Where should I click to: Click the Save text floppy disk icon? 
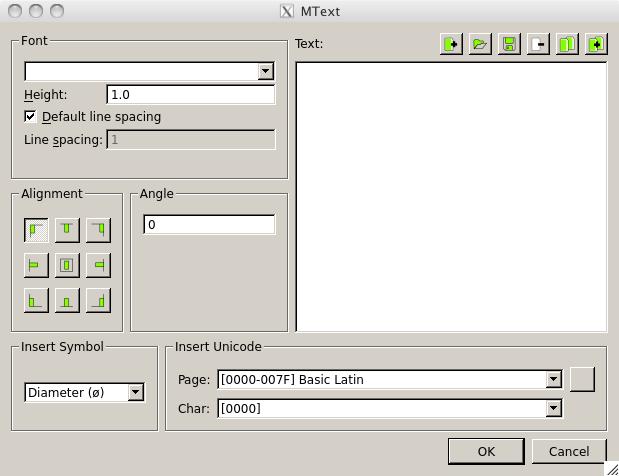point(509,44)
